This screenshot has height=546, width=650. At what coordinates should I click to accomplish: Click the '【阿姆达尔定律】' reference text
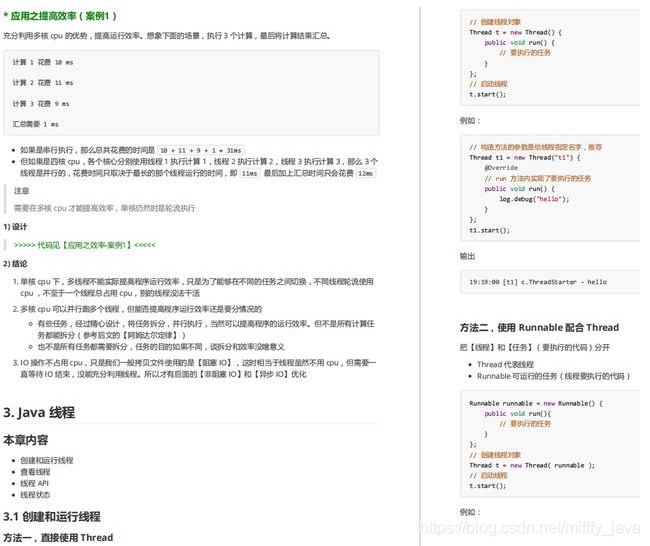[x=151, y=335]
